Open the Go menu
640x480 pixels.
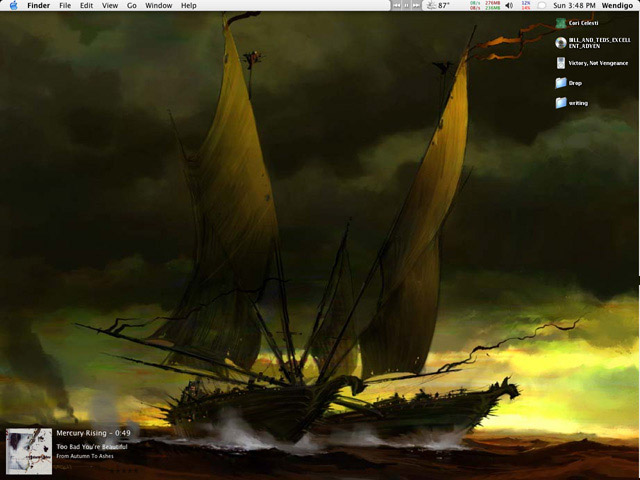pos(131,5)
